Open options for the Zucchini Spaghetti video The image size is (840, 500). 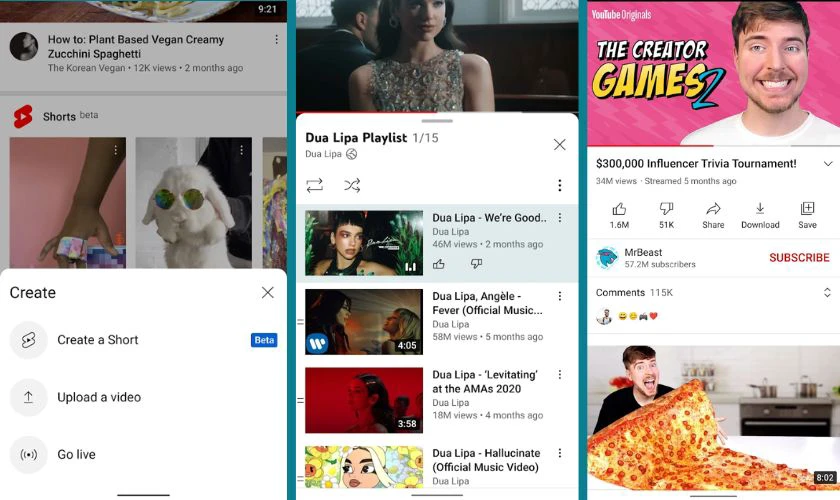pyautogui.click(x=276, y=40)
